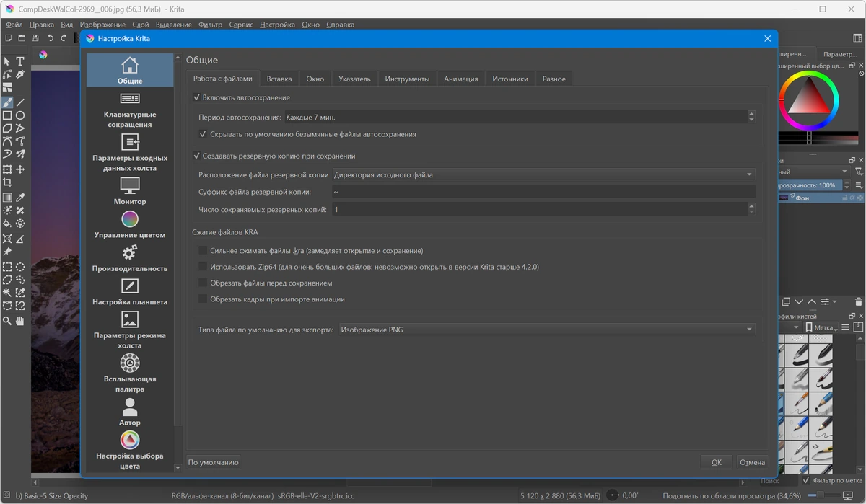Open Производительность settings category
The image size is (866, 504).
[130, 257]
